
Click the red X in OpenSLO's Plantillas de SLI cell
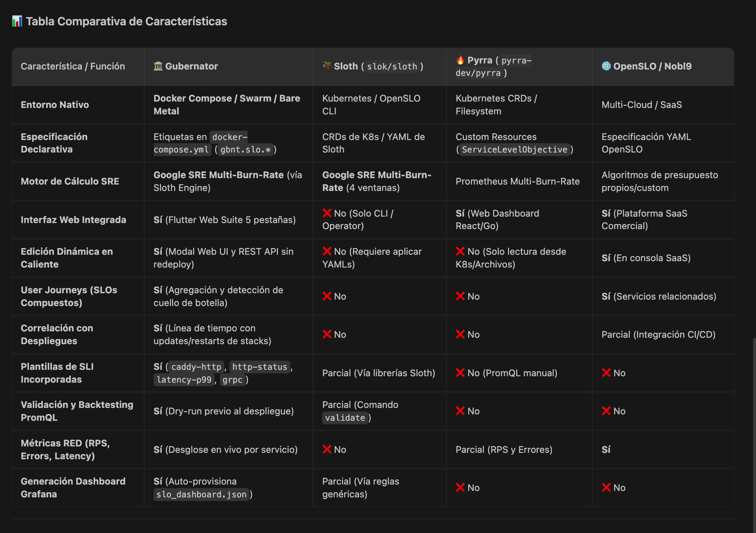click(606, 373)
